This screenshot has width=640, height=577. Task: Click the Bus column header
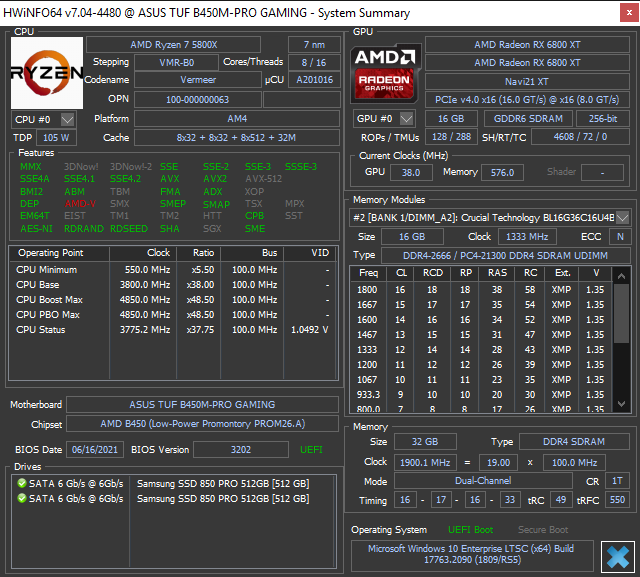[252, 253]
